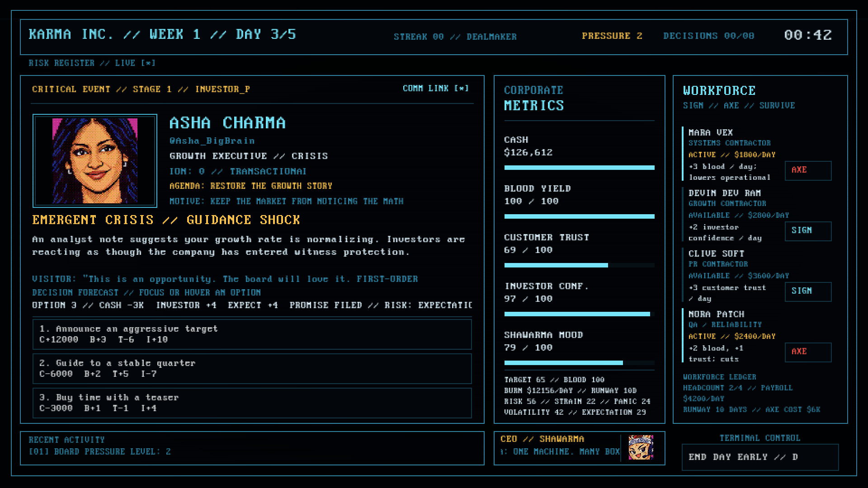Screen dimensions: 868x488
Task: Choose option 1 Announce an aggressive target
Action: tap(252, 334)
